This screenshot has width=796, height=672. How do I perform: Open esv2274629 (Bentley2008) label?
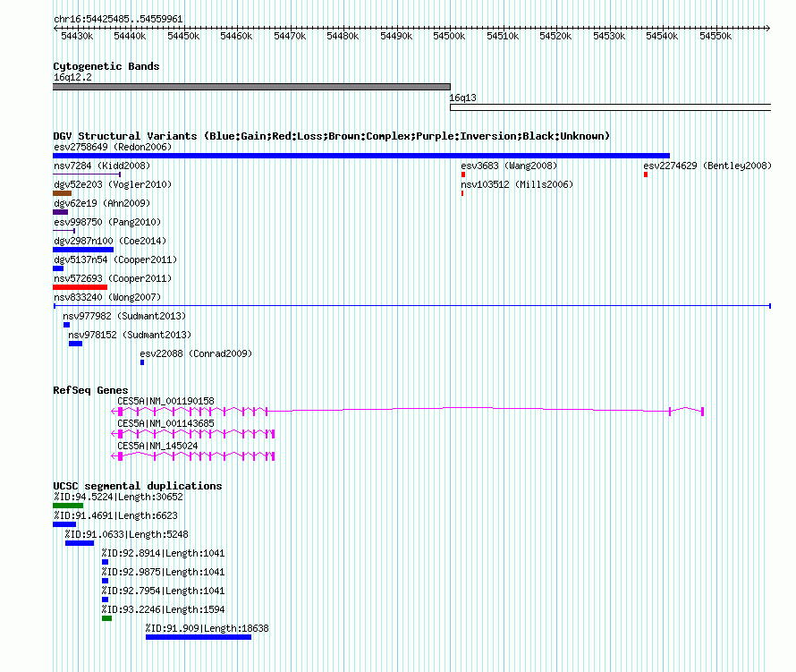[x=707, y=166]
